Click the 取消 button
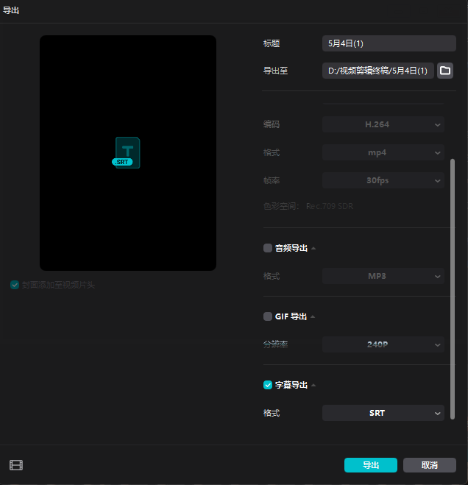 pos(429,465)
